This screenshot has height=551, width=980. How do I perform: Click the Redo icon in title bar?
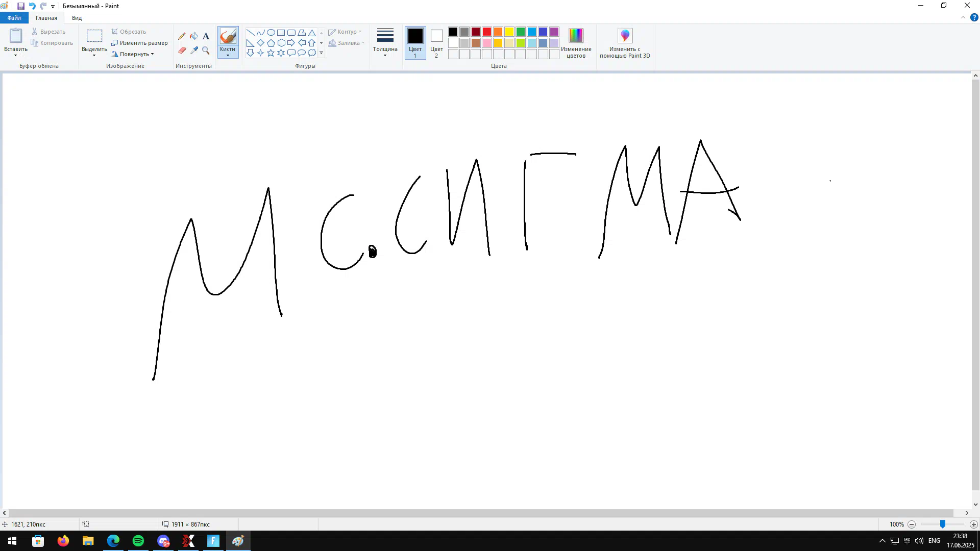click(43, 6)
